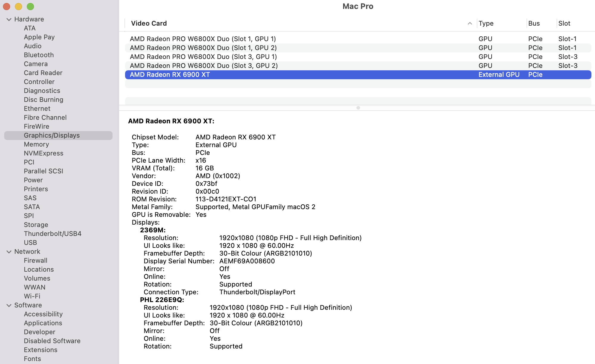The image size is (595, 364).
Task: Sort by the Bus column header
Action: (534, 23)
